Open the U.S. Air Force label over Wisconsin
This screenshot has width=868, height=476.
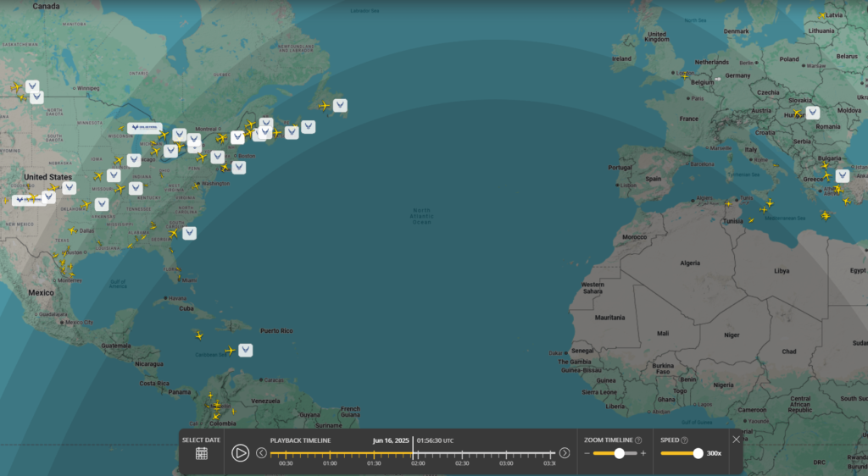(144, 128)
